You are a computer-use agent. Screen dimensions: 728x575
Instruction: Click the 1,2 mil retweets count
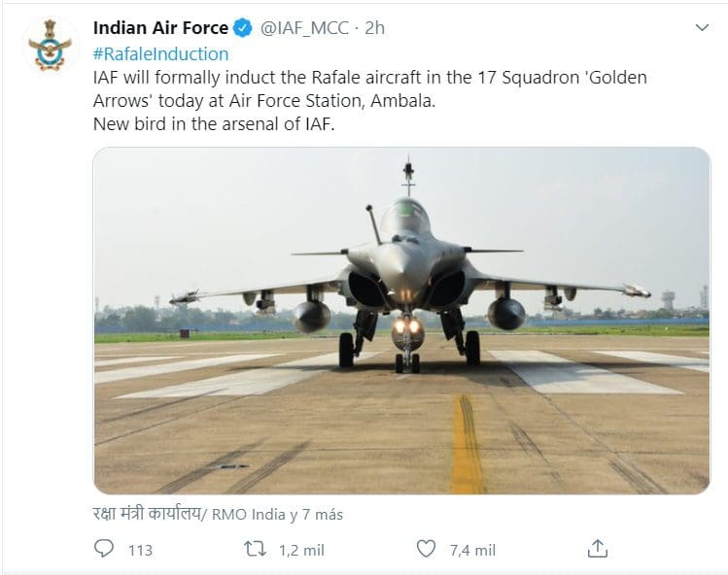coord(301,550)
